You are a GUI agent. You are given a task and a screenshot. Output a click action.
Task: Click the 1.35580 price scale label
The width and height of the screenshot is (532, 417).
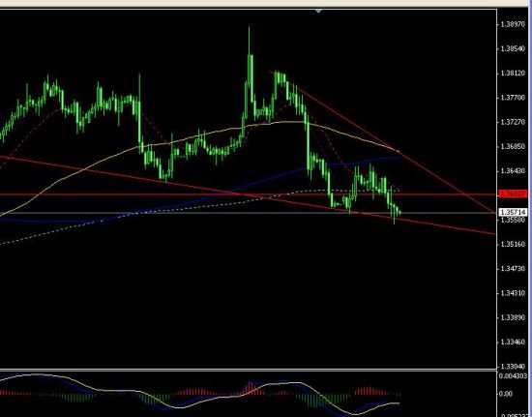point(513,220)
